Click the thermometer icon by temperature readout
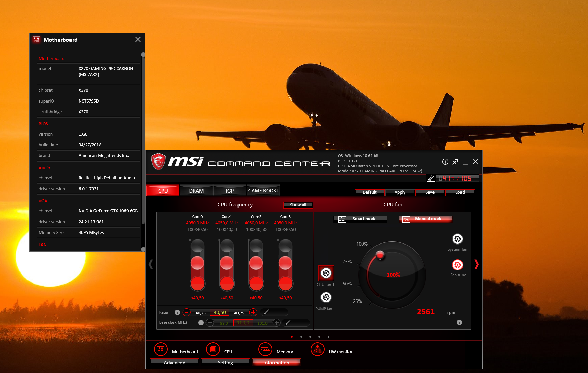The height and width of the screenshot is (373, 588). click(431, 178)
